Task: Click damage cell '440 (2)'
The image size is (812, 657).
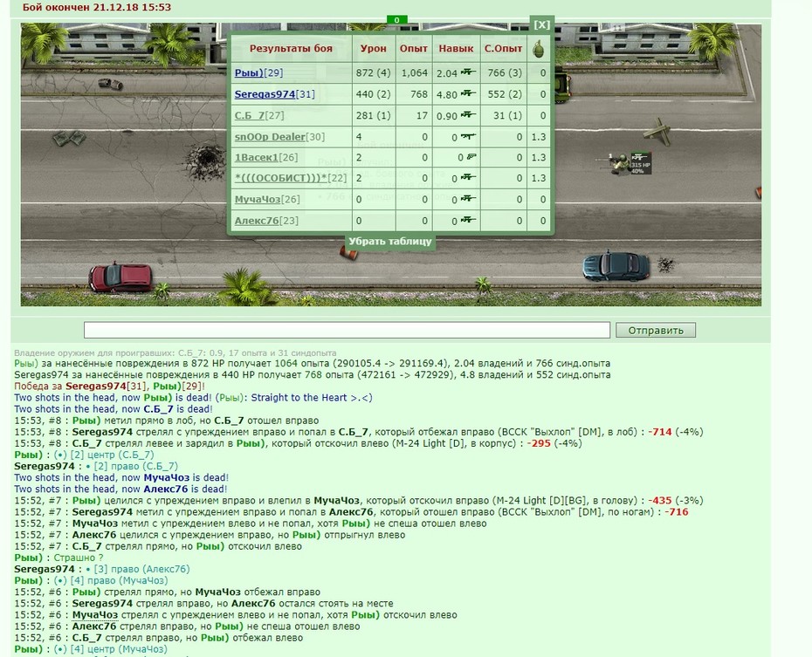Action: pyautogui.click(x=374, y=94)
